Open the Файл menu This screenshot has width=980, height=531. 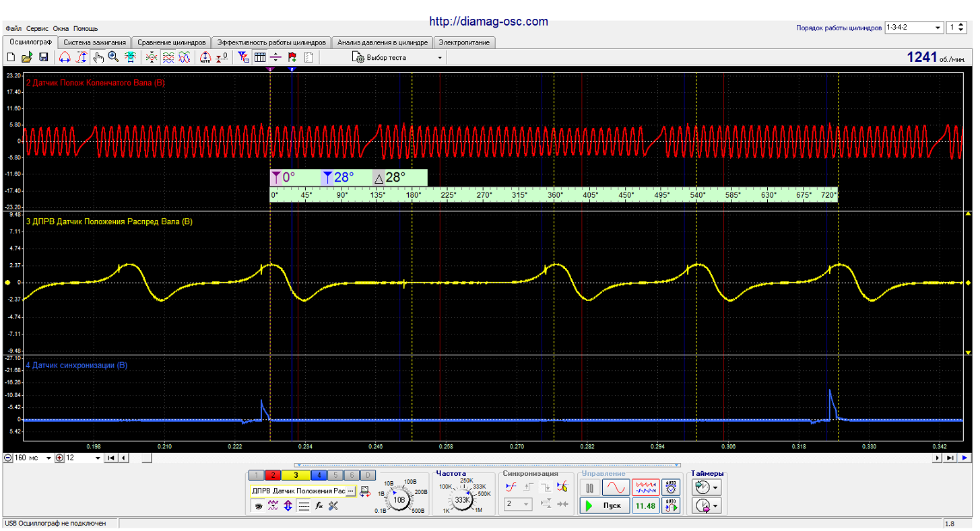click(13, 28)
